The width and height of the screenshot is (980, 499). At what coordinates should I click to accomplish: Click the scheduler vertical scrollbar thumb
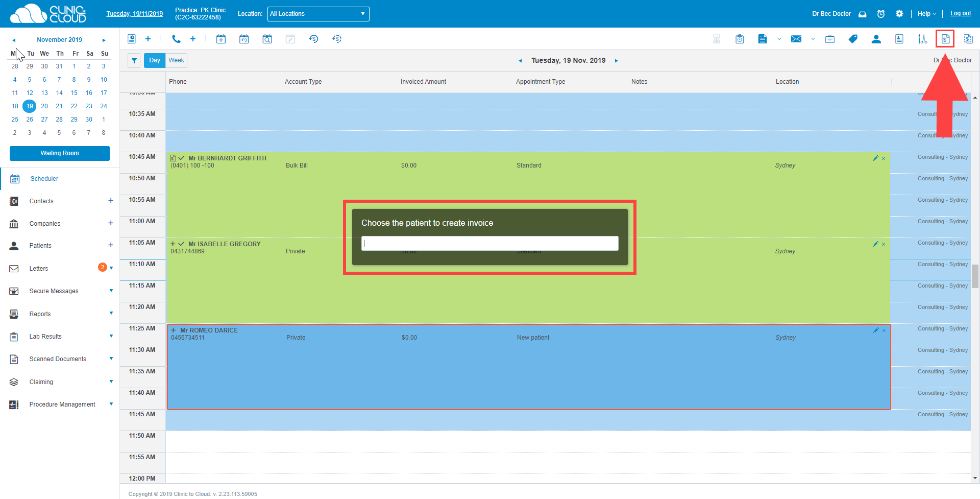(975, 276)
